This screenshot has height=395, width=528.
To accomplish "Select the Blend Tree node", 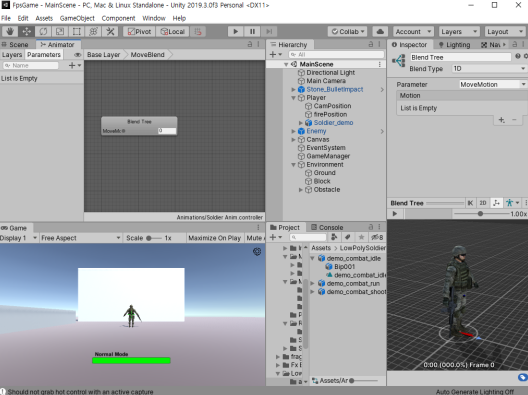I will click(x=139, y=126).
